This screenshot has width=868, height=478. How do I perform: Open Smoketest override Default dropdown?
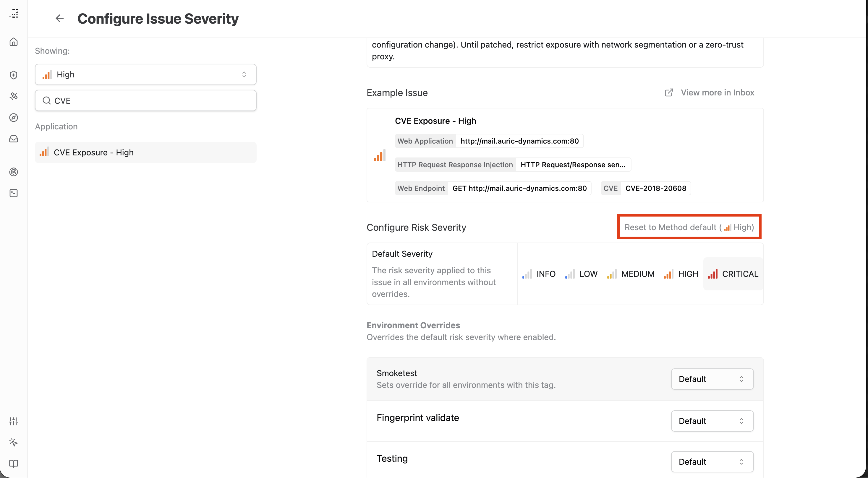(x=712, y=379)
